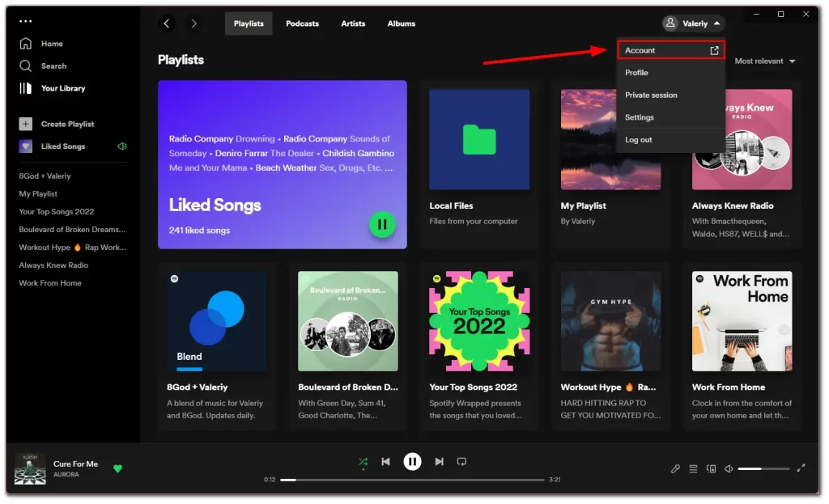829x504 pixels.
Task: Select My Playlist in sidebar list
Action: coord(38,194)
